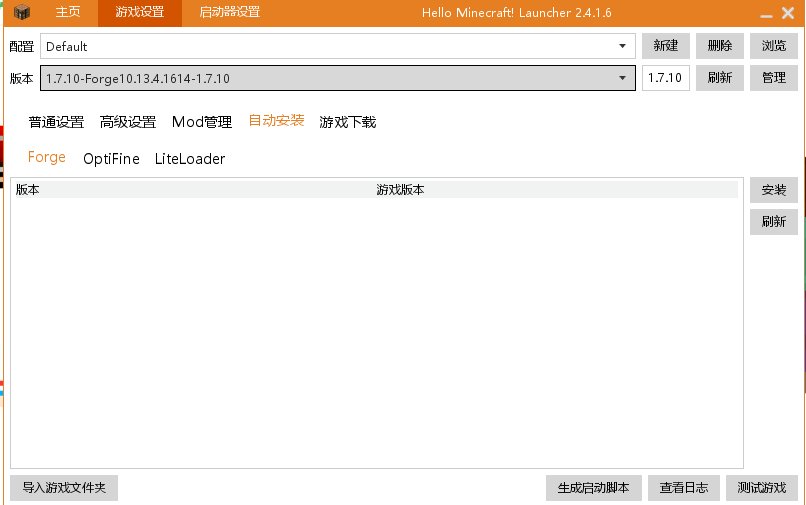Viewport: 806px width, 505px height.
Task: Select the 自动安装 sub-tab
Action: (x=277, y=121)
